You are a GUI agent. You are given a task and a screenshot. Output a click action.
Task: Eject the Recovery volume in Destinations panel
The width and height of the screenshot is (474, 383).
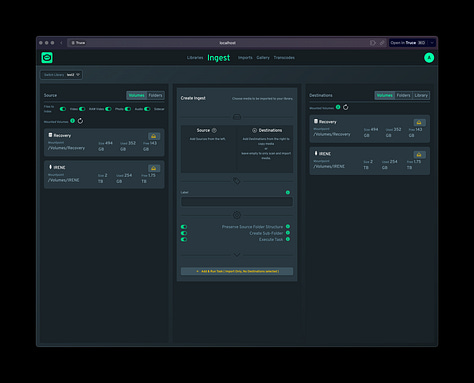pos(419,122)
